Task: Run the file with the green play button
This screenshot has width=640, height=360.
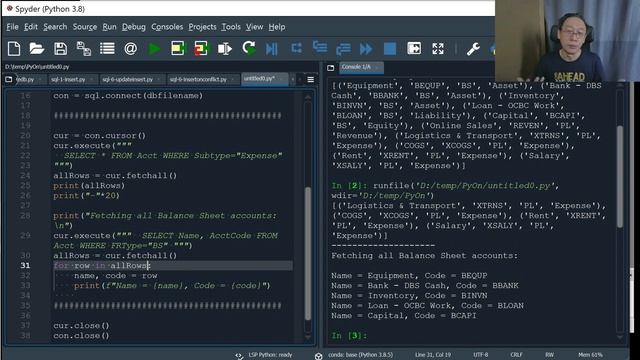Action: coord(154,49)
